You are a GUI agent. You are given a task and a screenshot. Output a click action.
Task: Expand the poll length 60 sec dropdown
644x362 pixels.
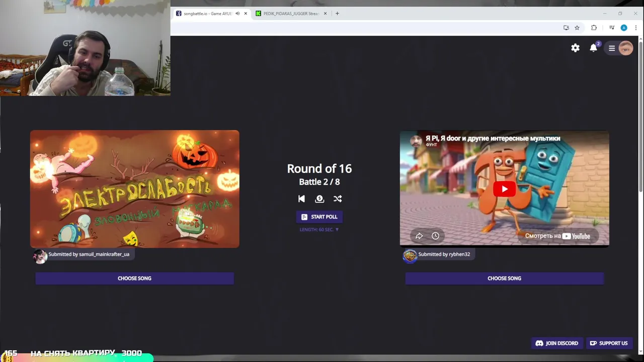[319, 229]
